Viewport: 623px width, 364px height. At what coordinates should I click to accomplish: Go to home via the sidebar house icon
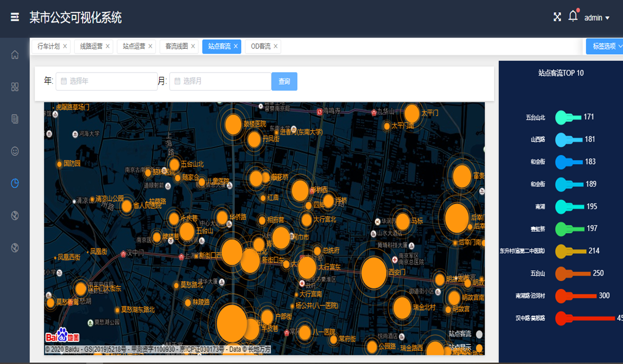coord(15,55)
